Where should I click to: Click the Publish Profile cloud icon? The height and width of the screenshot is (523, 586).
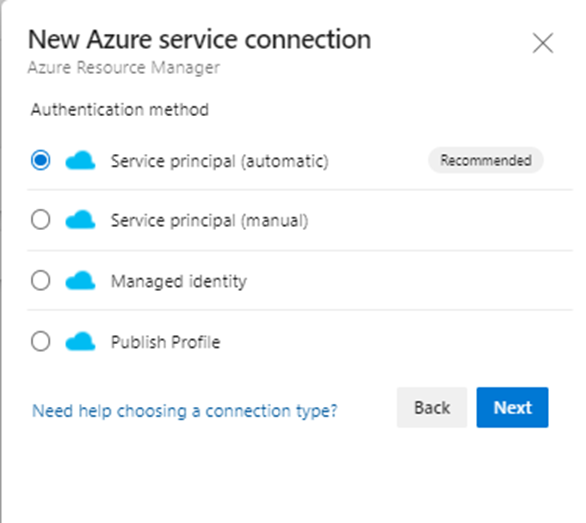coord(80,341)
